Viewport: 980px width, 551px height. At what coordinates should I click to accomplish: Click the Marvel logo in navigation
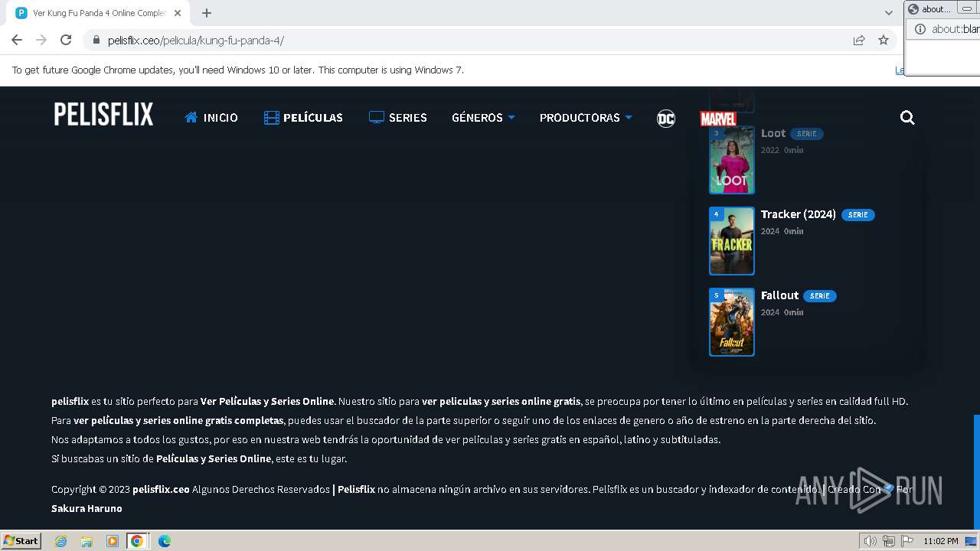pos(718,119)
